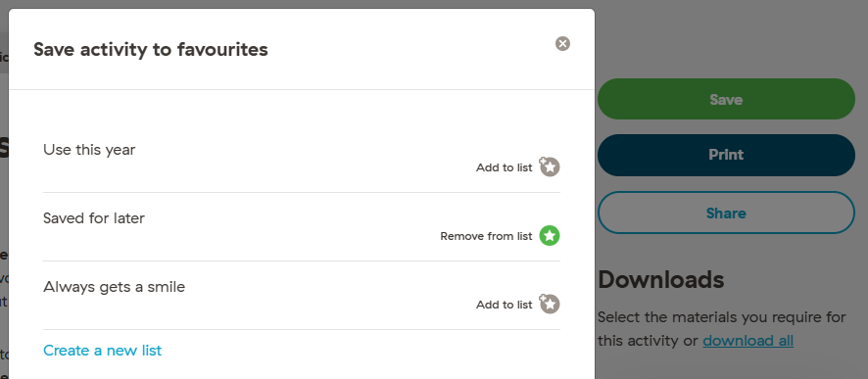The image size is (868, 379).
Task: Click 'Add to list' text beside Use this year
Action: pos(504,167)
